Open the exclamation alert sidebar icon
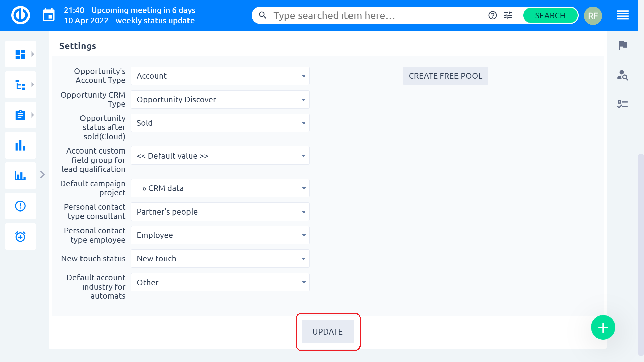The image size is (644, 362). [x=20, y=206]
